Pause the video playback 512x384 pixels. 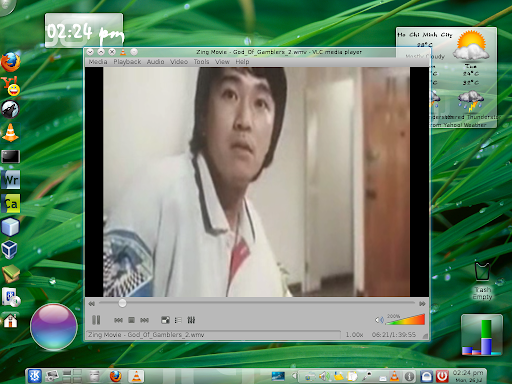point(96,320)
